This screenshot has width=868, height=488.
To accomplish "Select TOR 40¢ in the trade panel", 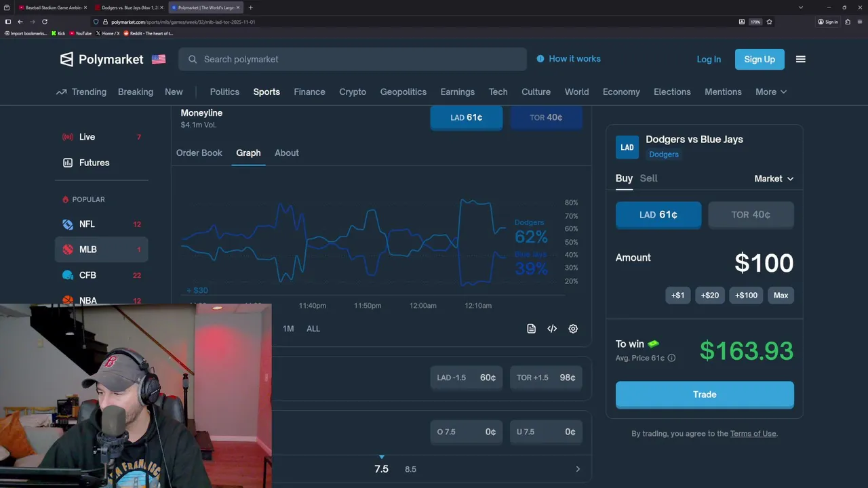I will [751, 215].
